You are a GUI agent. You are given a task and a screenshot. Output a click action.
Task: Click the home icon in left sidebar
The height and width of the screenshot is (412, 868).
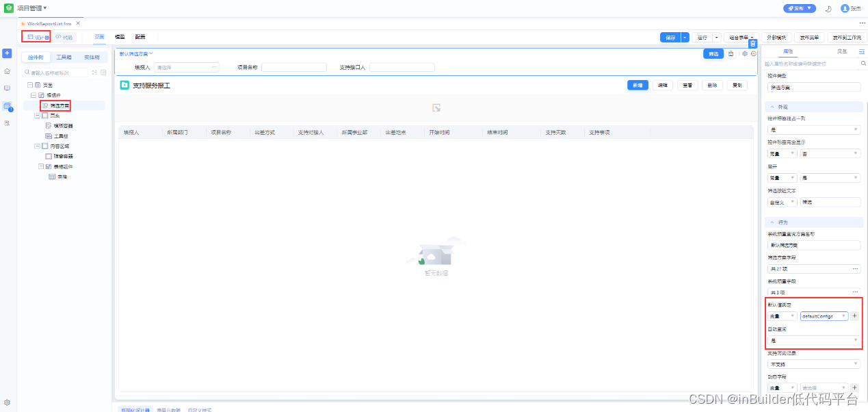(x=7, y=70)
